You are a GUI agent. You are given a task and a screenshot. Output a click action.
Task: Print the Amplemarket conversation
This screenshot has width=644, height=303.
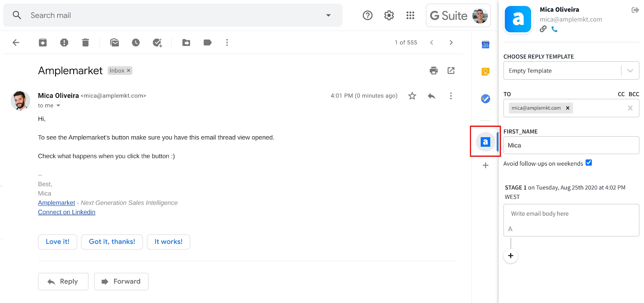[433, 71]
